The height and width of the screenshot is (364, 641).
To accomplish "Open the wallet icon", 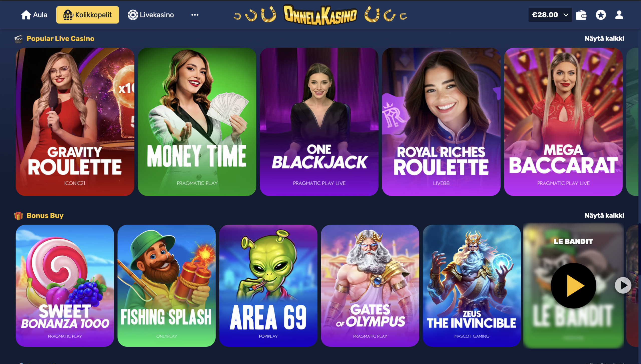I will [x=581, y=15].
